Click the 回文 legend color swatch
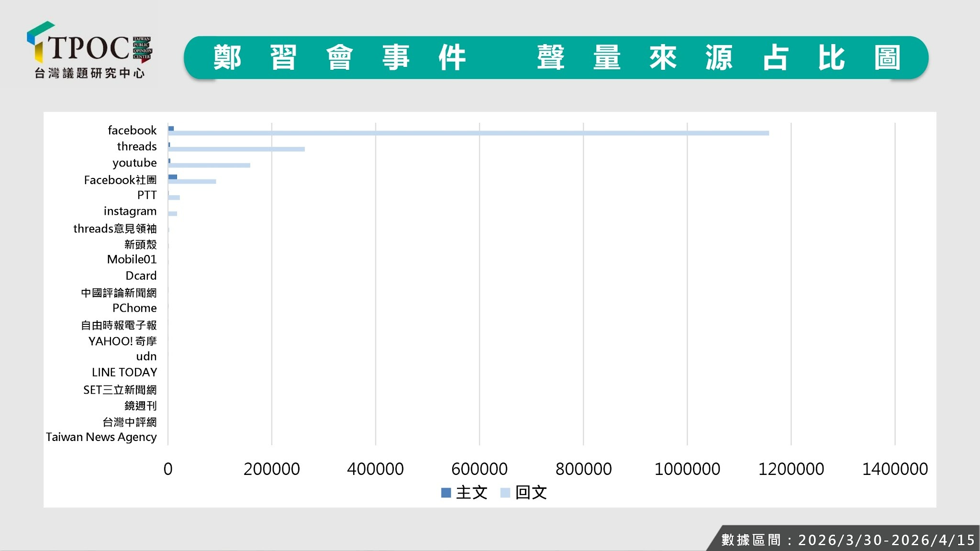This screenshot has width=980, height=551. click(x=505, y=493)
